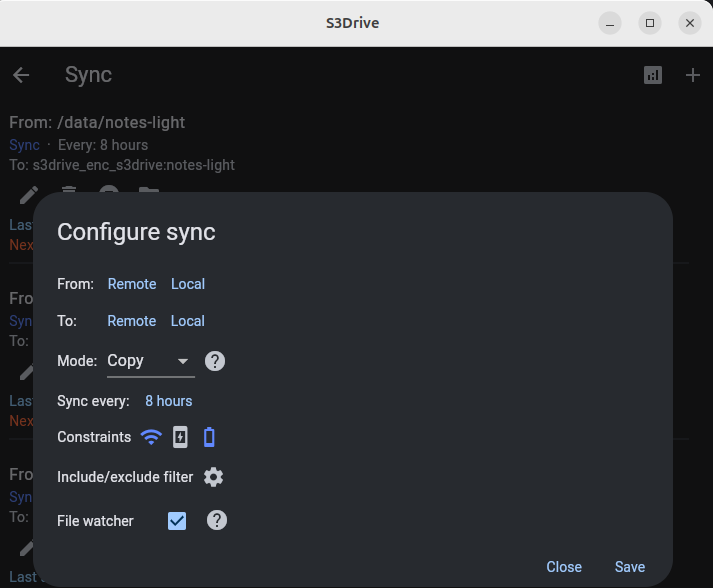
Task: Choose Remote for the To destination
Action: click(132, 321)
